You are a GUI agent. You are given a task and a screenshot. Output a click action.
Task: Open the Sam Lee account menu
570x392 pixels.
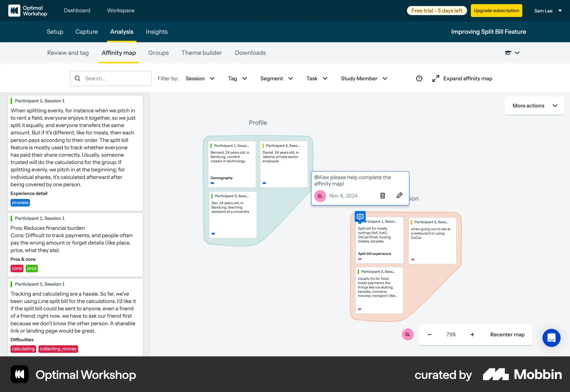(548, 11)
